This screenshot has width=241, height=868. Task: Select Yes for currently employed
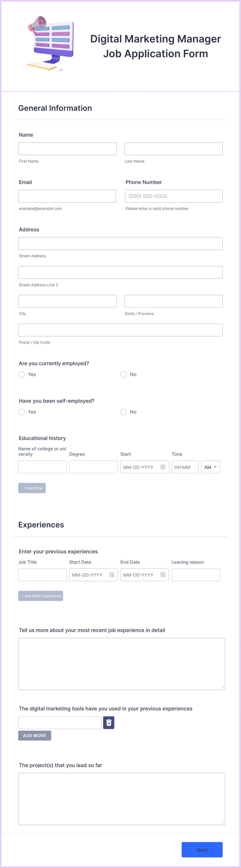point(21,374)
